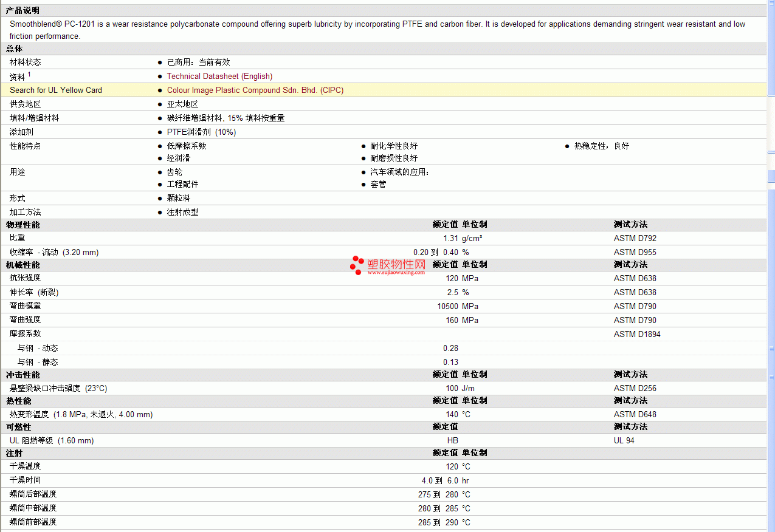Click the 低摩擦系数 feature item

click(187, 146)
